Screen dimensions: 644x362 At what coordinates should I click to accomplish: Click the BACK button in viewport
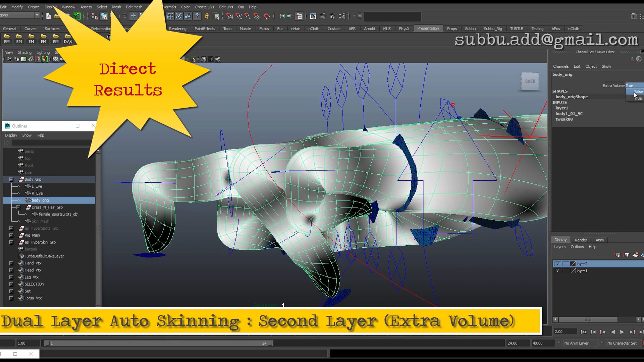(x=530, y=81)
